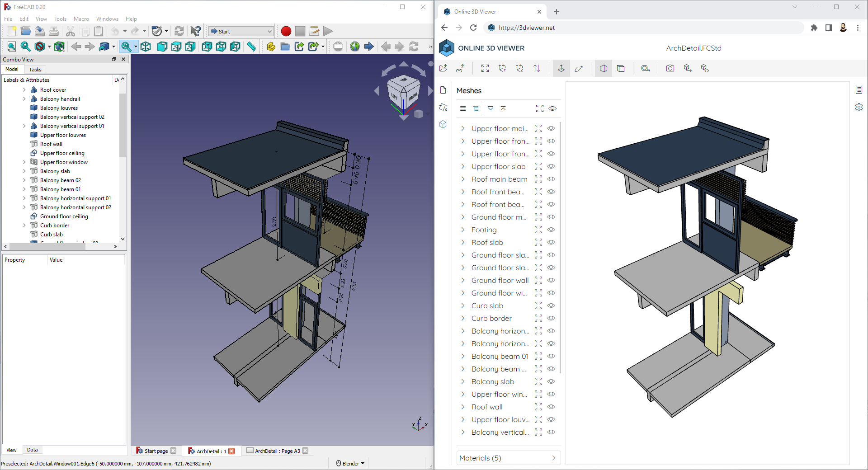868x470 pixels.
Task: Fit Balcony beam 01 mesh to view
Action: [538, 356]
